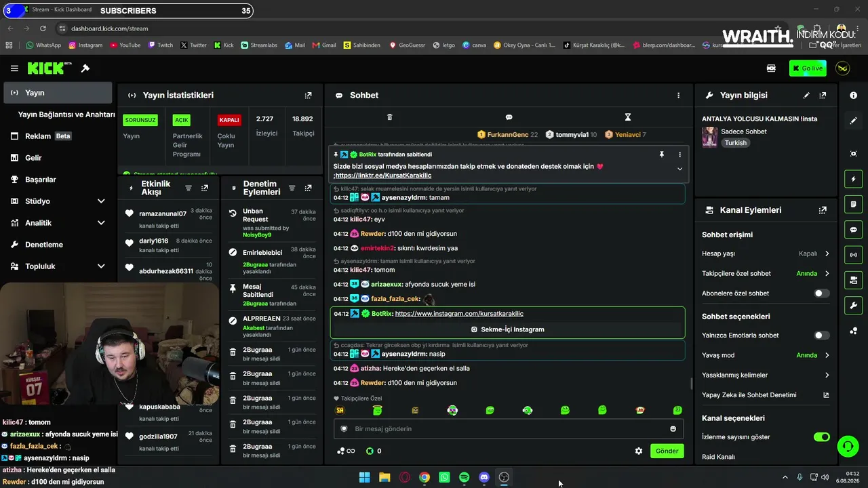The image size is (868, 488).
Task: Open the profile avatar menu in the header
Action: coord(843,68)
